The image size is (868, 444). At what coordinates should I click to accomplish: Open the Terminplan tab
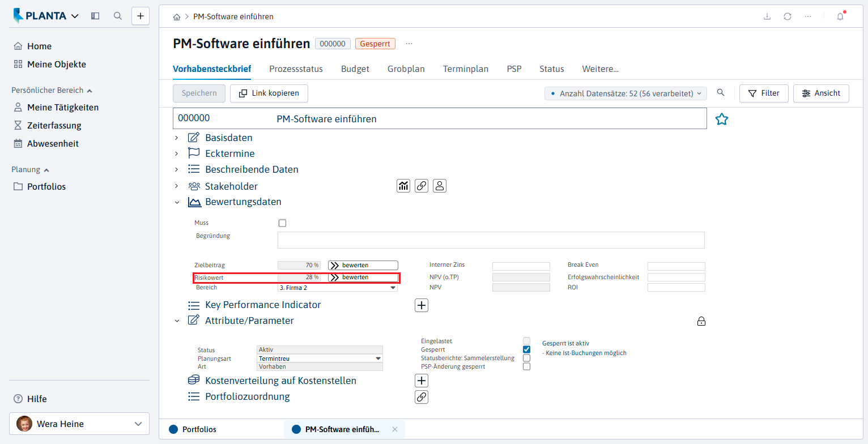466,69
